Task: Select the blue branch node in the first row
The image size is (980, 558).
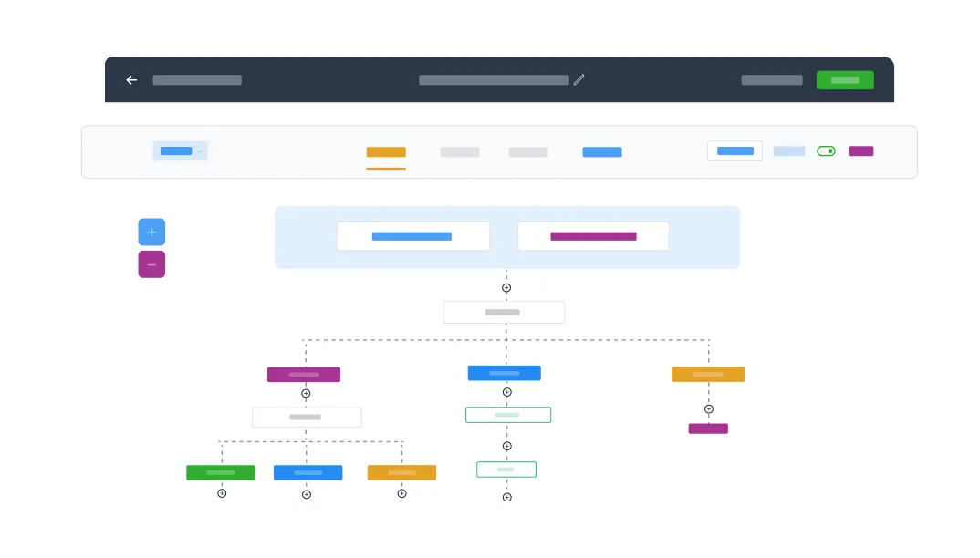Action: click(x=505, y=373)
